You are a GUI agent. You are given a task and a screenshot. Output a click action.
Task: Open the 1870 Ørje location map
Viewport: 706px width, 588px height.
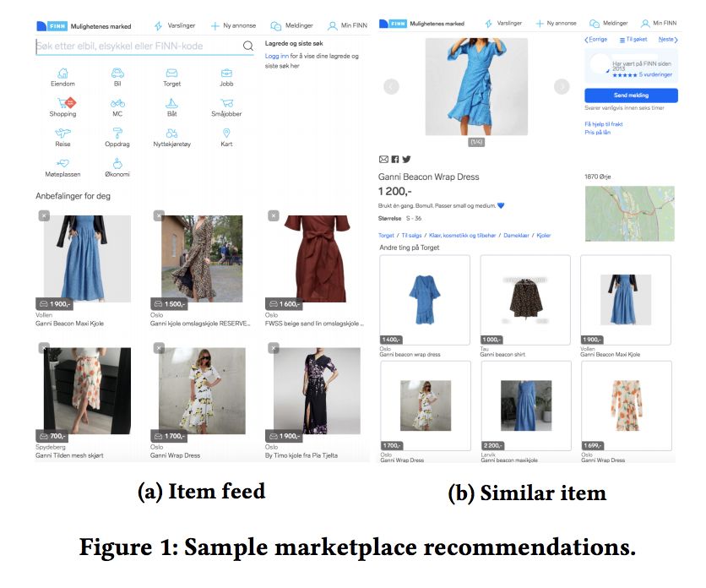click(x=629, y=214)
